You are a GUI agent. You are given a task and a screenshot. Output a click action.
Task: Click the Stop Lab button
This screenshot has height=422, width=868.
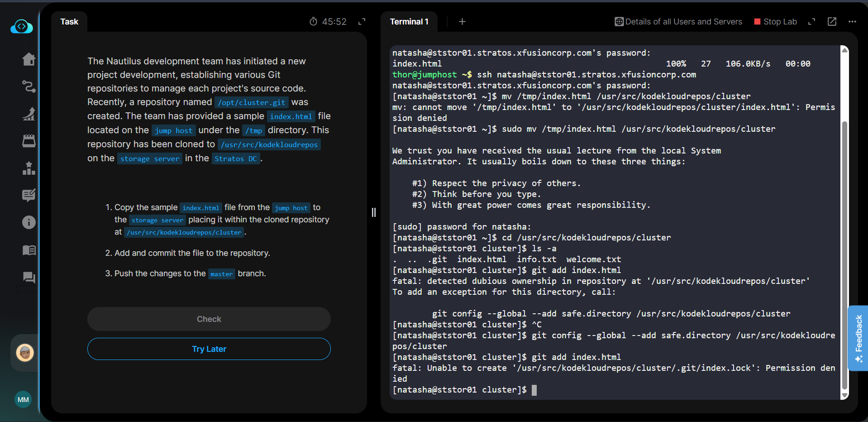pyautogui.click(x=775, y=22)
